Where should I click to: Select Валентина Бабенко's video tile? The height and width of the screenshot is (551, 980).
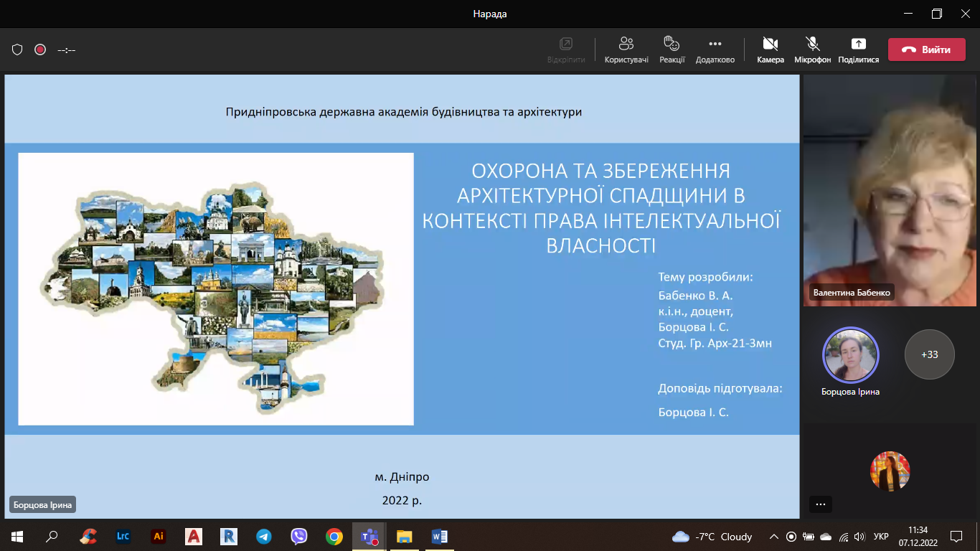point(890,190)
